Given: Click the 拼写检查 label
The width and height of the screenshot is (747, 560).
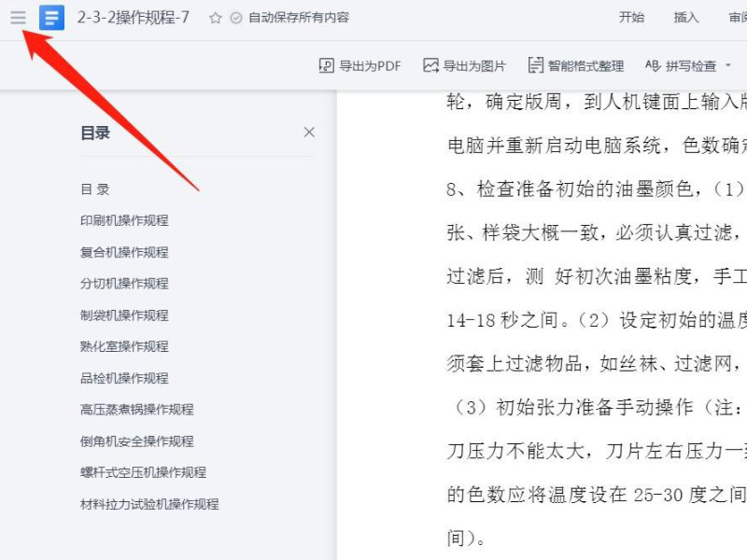Looking at the screenshot, I should tap(691, 65).
